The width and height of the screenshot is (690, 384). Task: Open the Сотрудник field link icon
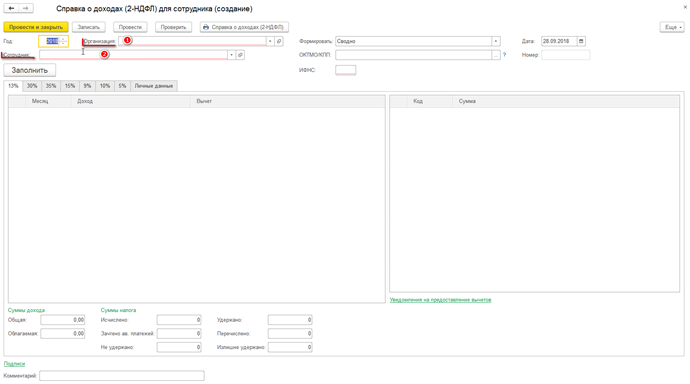click(x=240, y=55)
